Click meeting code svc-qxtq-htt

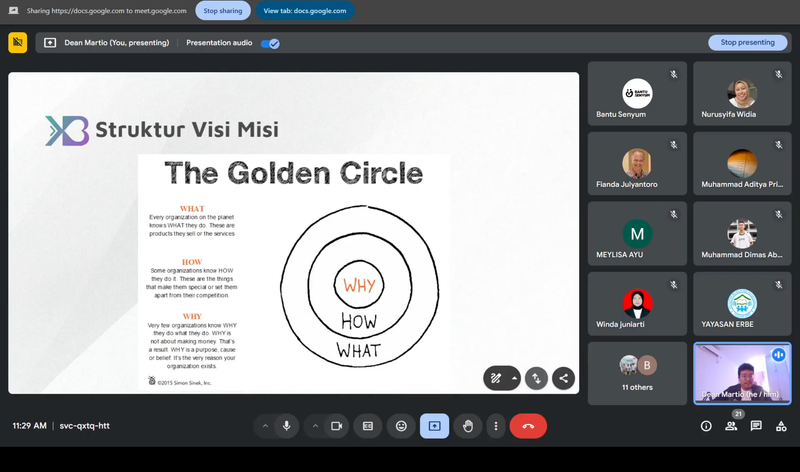pyautogui.click(x=85, y=426)
